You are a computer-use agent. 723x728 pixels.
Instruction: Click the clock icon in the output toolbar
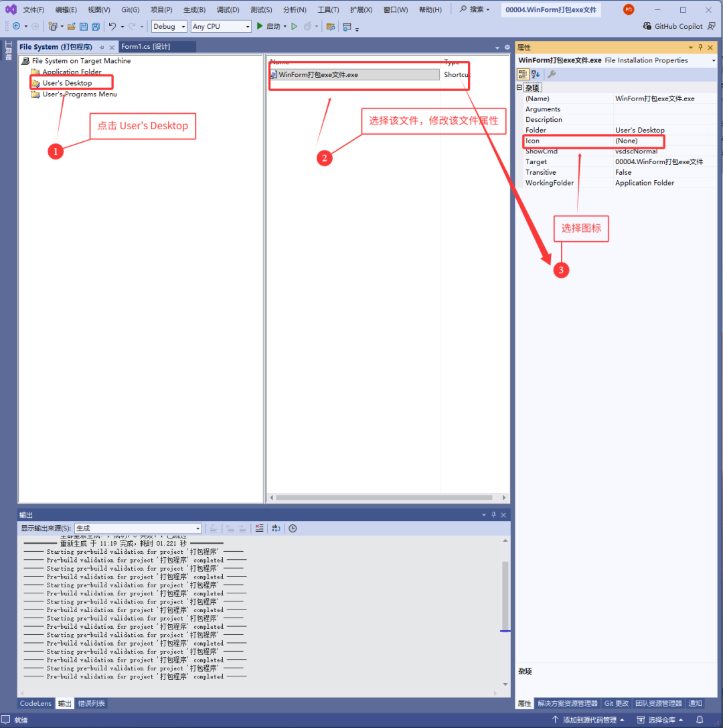[293, 528]
